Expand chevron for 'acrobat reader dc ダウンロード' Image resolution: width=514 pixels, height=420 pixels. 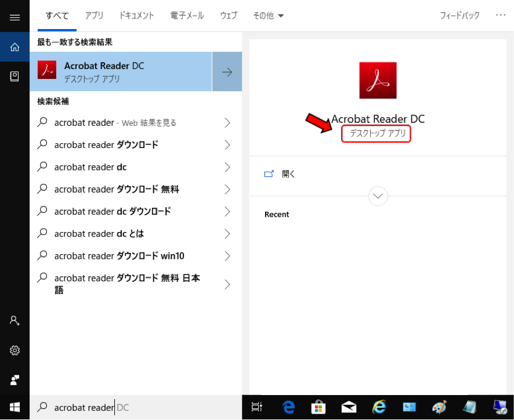pos(227,212)
